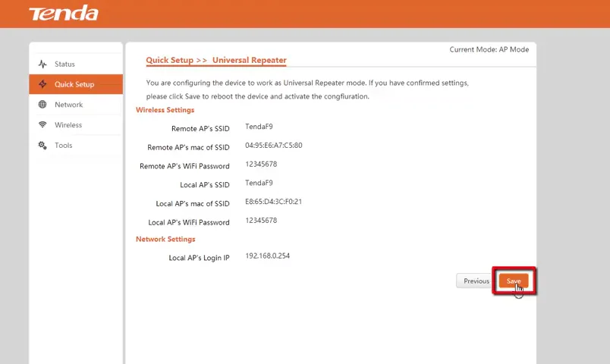Click the Current Mode: AP Mode text
This screenshot has width=610, height=364.
[489, 49]
